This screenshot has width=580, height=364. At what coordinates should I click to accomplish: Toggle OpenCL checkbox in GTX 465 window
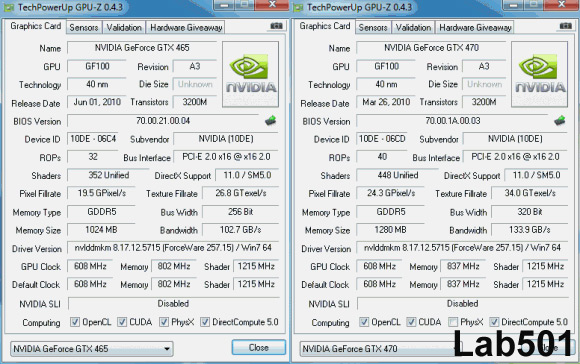pos(75,322)
